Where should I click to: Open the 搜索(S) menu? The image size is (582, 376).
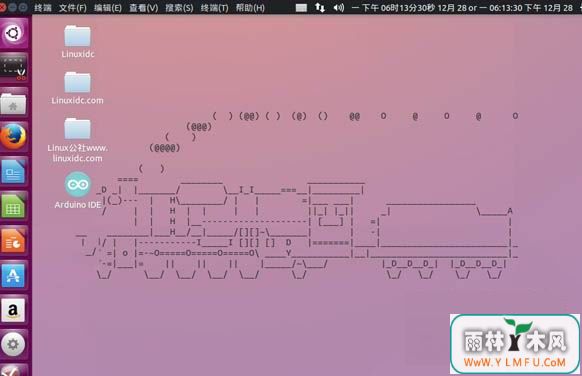tap(179, 8)
